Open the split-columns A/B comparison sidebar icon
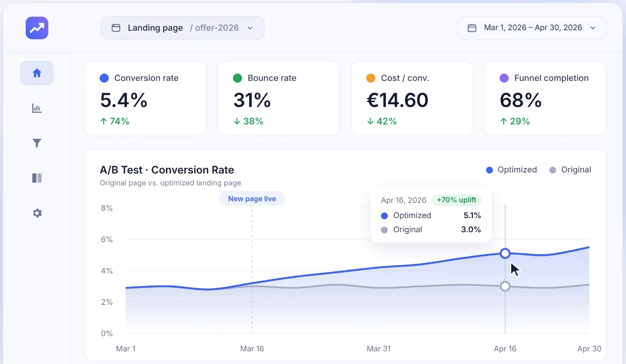Screen dimensions: 626x364 tap(37, 178)
